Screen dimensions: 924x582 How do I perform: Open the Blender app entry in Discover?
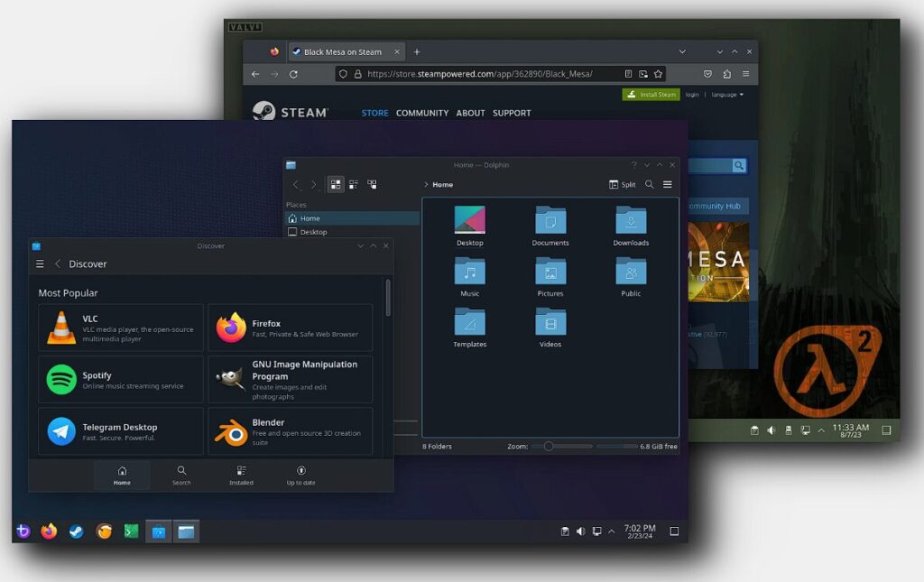[x=290, y=432]
